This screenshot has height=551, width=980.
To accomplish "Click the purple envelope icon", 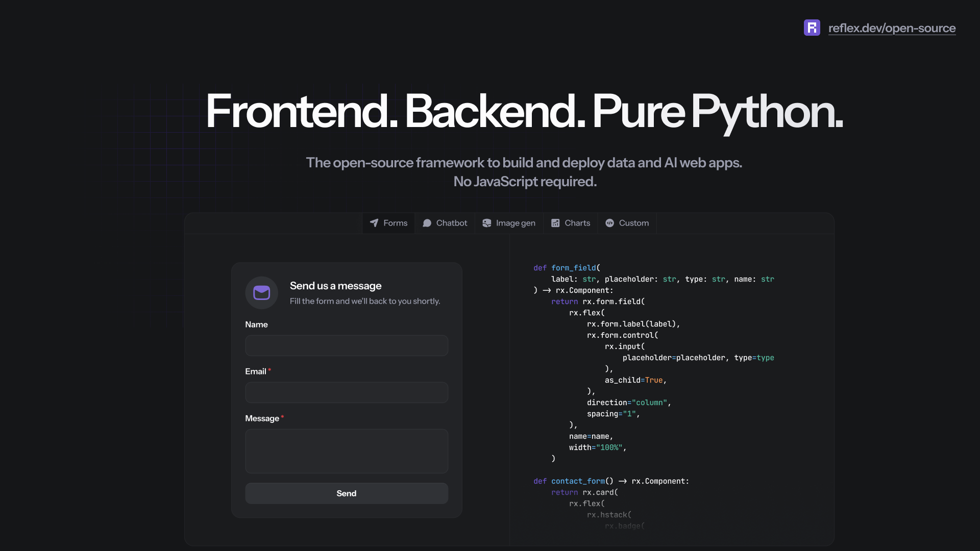I will click(261, 293).
